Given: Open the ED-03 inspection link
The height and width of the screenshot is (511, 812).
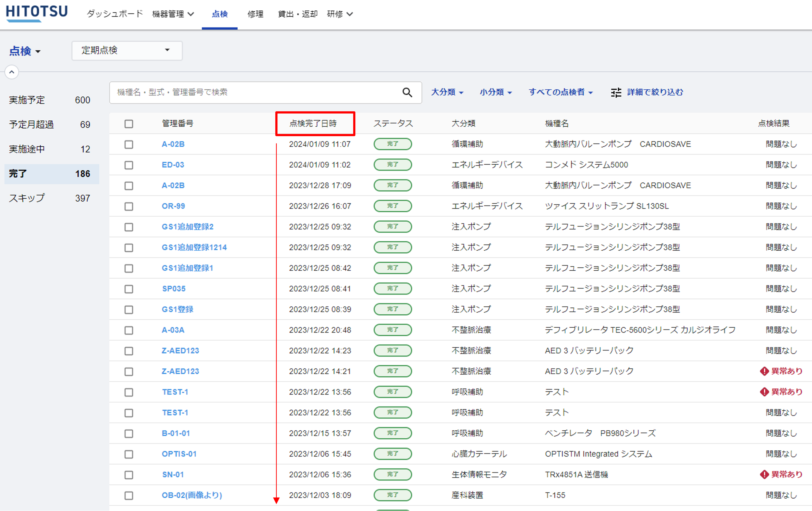Looking at the screenshot, I should (173, 165).
